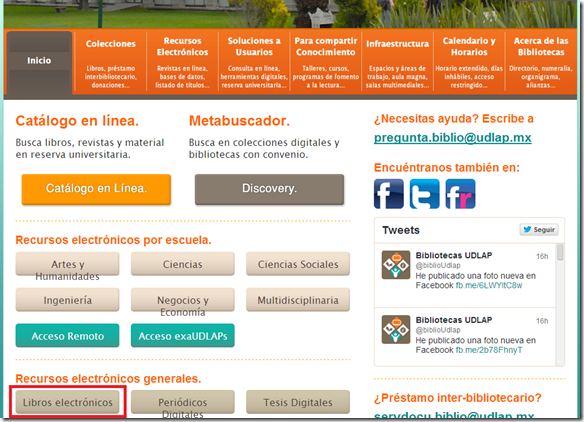Open the Tesis Digitales button
Screen dimensions: 584x422
(x=298, y=402)
